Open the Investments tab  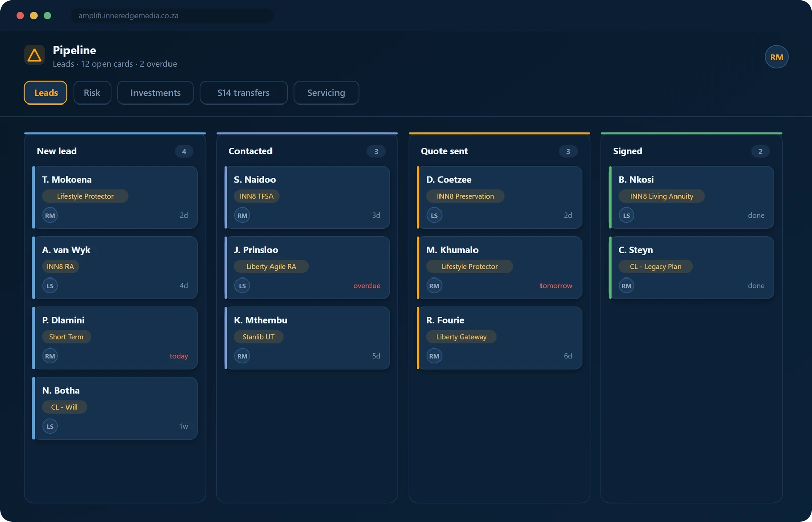point(155,93)
